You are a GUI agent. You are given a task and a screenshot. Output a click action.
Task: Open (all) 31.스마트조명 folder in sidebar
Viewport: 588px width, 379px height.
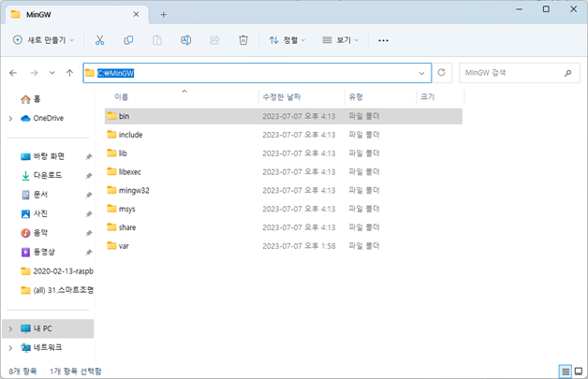coord(57,290)
